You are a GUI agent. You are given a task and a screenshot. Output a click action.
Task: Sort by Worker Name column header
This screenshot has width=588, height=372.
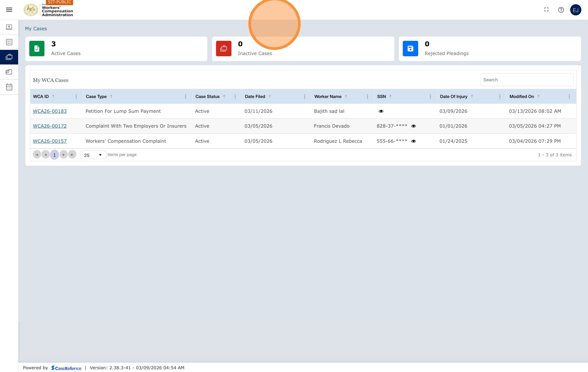[328, 96]
